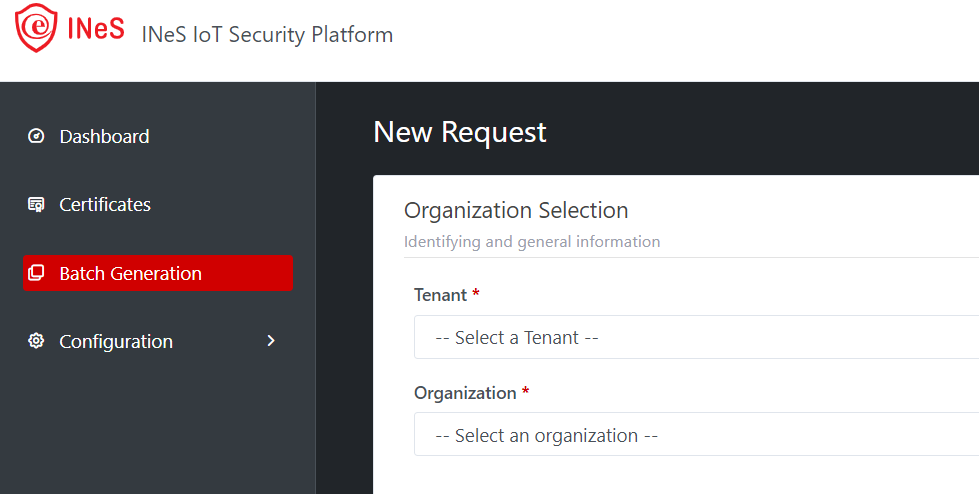979x494 pixels.
Task: Open the Certificates menu item
Action: (x=105, y=205)
